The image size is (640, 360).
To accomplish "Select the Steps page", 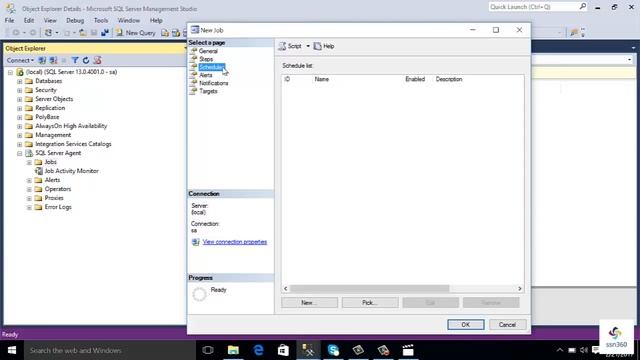I will point(206,59).
